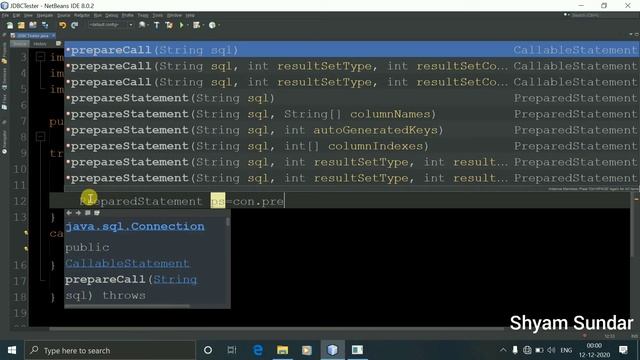Click the Open Project toolbar icon
This screenshot has width=640, height=360.
click(33, 25)
